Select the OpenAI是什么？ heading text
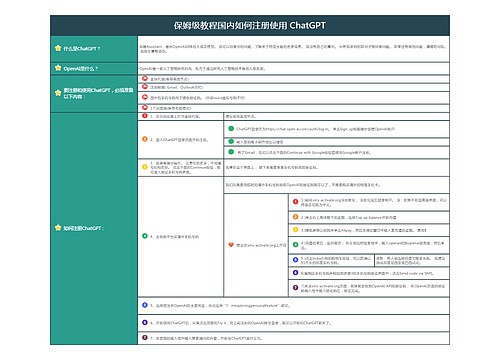500x360 pixels. point(81,69)
